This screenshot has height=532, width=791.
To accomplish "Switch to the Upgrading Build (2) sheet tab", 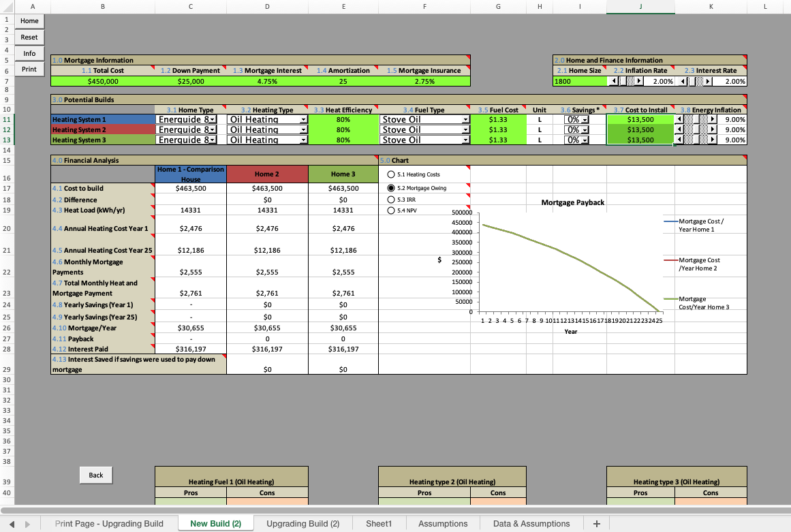I will point(303,523).
